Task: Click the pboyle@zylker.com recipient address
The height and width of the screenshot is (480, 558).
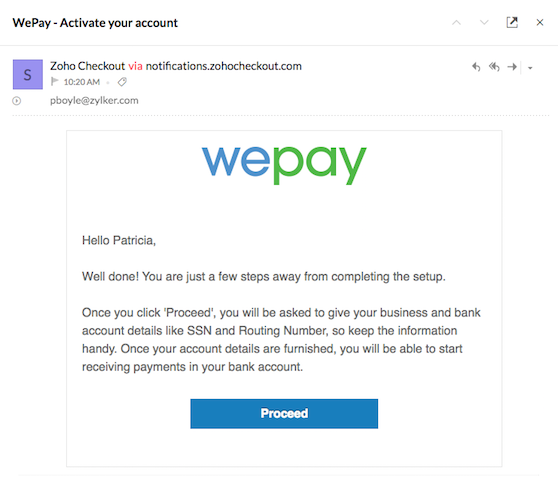Action: click(94, 101)
